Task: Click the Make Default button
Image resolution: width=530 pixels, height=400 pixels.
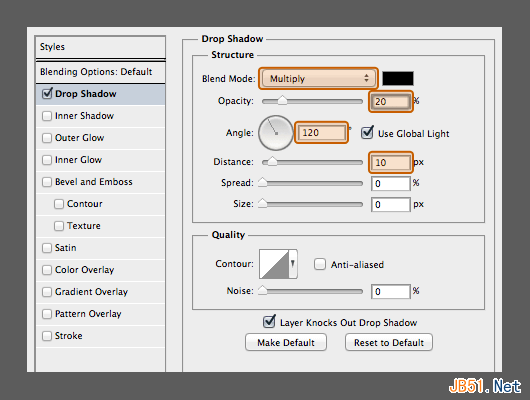Action: coord(286,343)
